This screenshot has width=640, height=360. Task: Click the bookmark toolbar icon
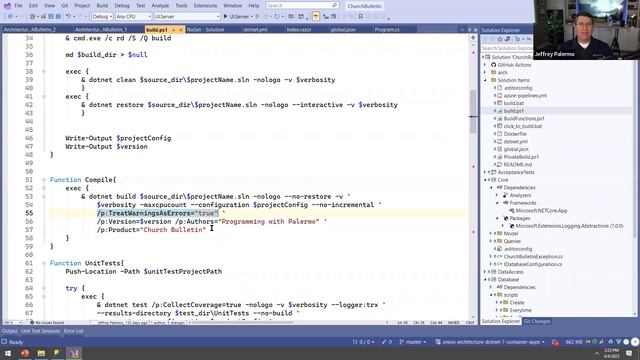point(360,16)
